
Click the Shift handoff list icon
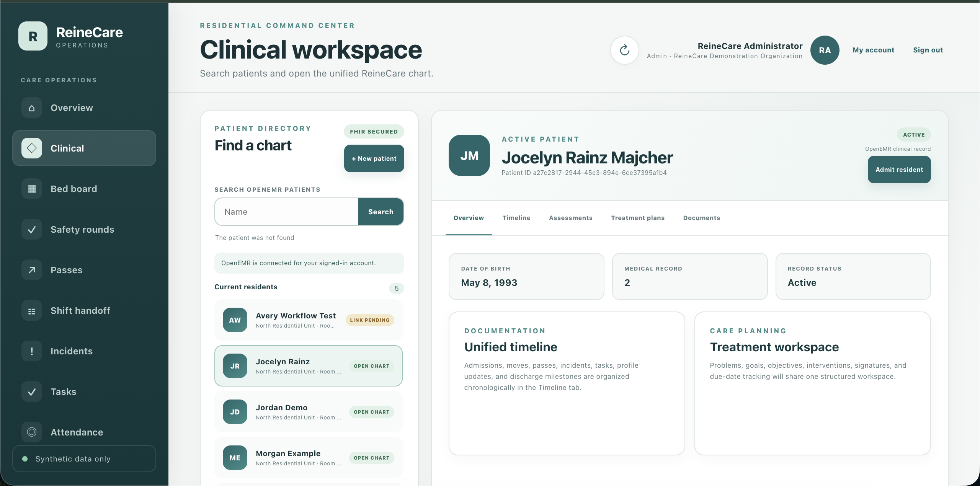[x=32, y=310]
